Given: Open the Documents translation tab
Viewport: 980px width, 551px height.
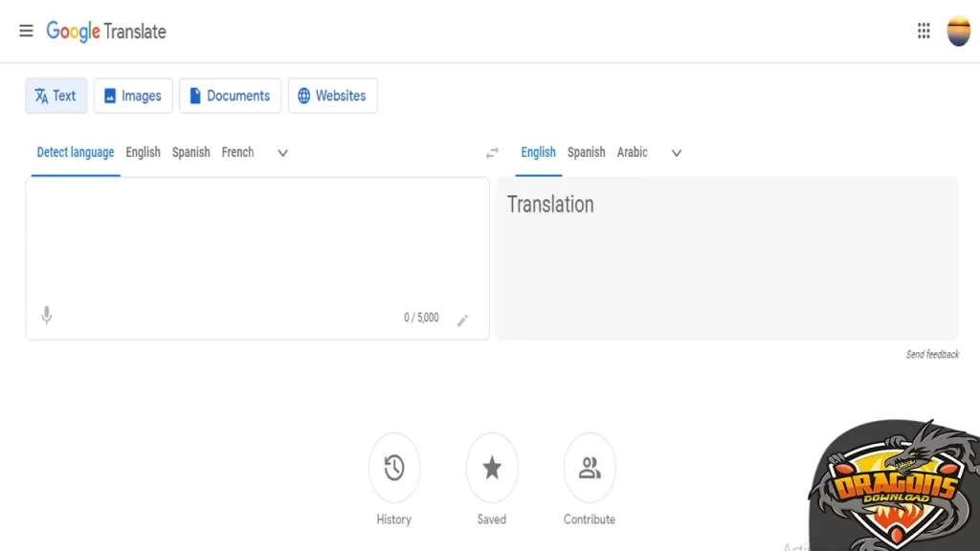Looking at the screenshot, I should click(230, 96).
